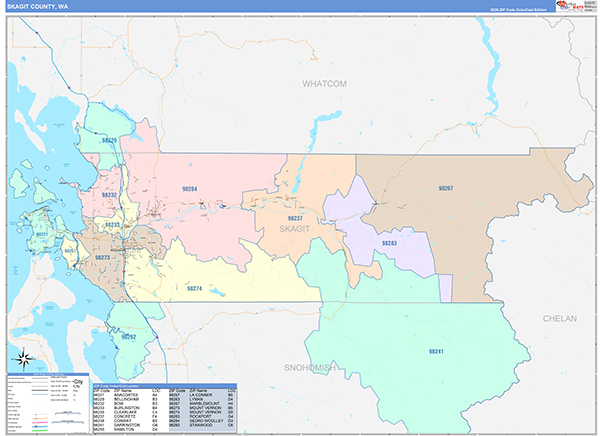Select the SEDRO WOOLLEY index row

(203, 420)
